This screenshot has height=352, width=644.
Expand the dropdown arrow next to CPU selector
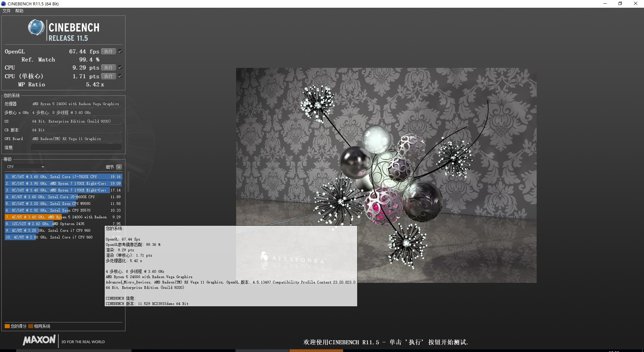click(43, 167)
